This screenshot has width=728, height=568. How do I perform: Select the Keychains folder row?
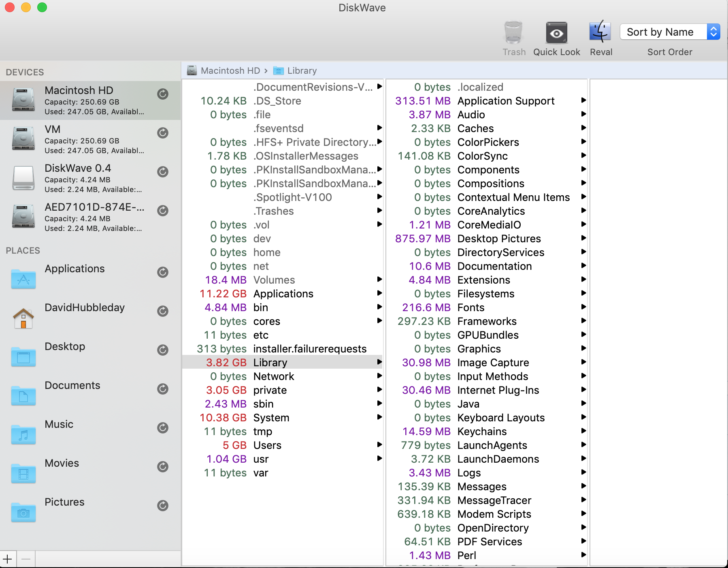[487, 431]
